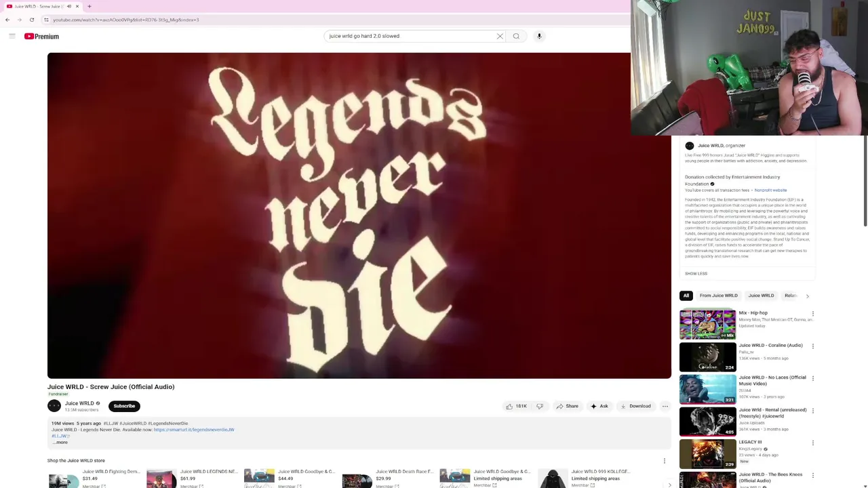Viewport: 868px width, 488px height.
Task: Click the #LegendsNeverDie hashtag above description
Action: pos(168,424)
